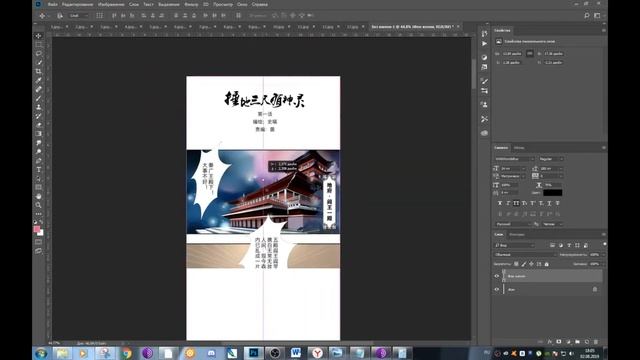Viewport: 640px width, 360px height.
Task: Hide the top layer via eye icon
Action: click(x=497, y=276)
